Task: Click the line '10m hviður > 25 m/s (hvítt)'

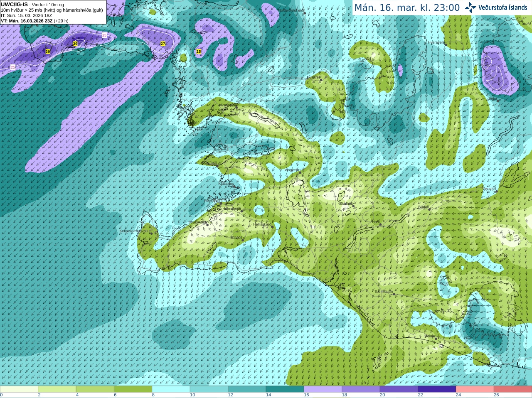Action: tap(52, 10)
